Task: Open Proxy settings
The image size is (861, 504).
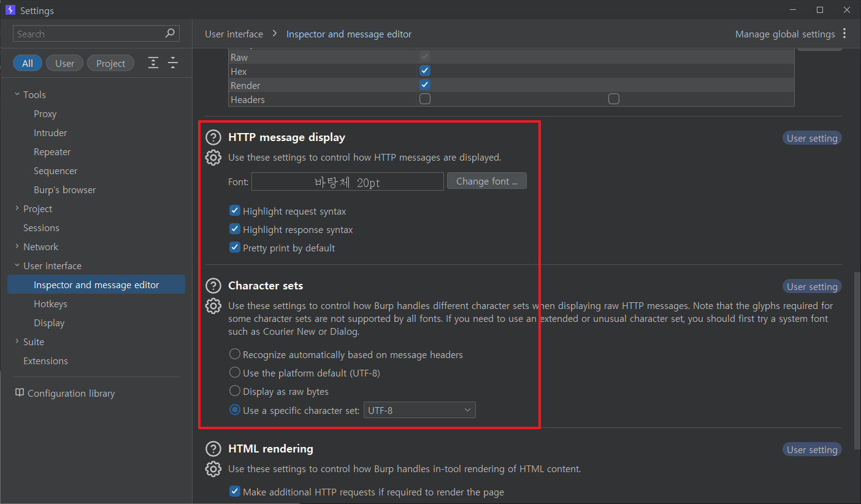Action: coord(45,113)
